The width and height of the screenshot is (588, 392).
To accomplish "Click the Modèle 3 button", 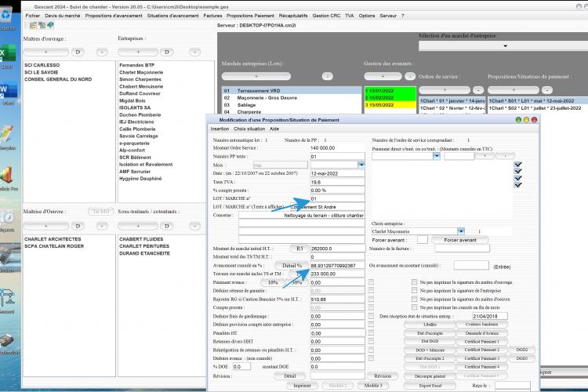I will [x=372, y=385].
